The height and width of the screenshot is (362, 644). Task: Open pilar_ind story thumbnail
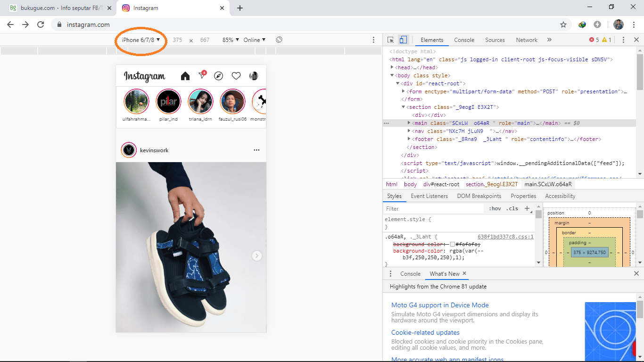tap(168, 101)
